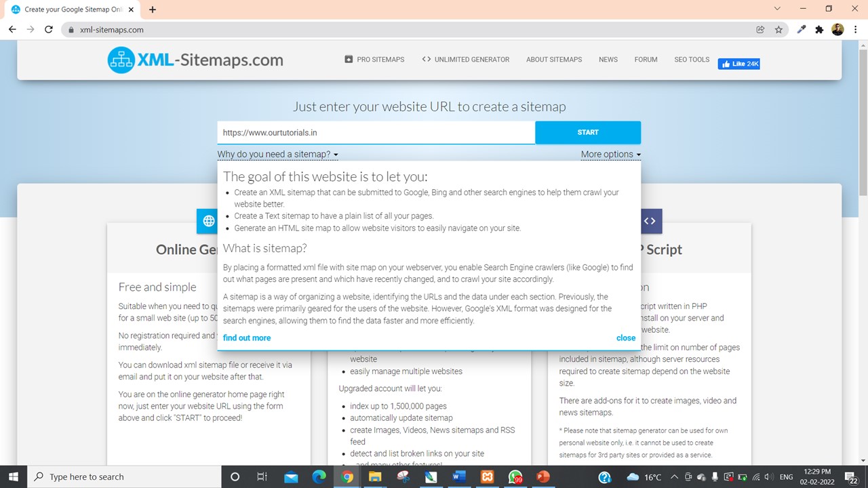The image size is (868, 488).
Task: Open WhatsApp from the taskbar
Action: [515, 476]
